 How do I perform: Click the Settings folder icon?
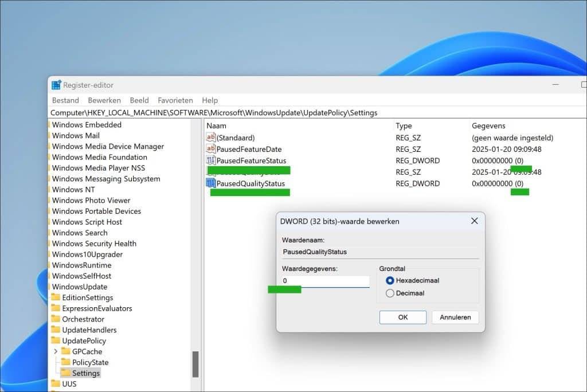66,373
